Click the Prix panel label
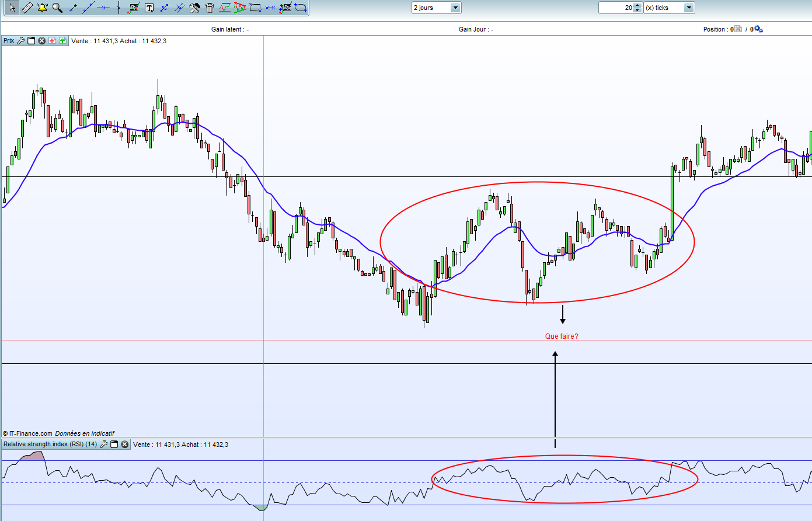Screen dimensions: 812x521 click(9, 41)
